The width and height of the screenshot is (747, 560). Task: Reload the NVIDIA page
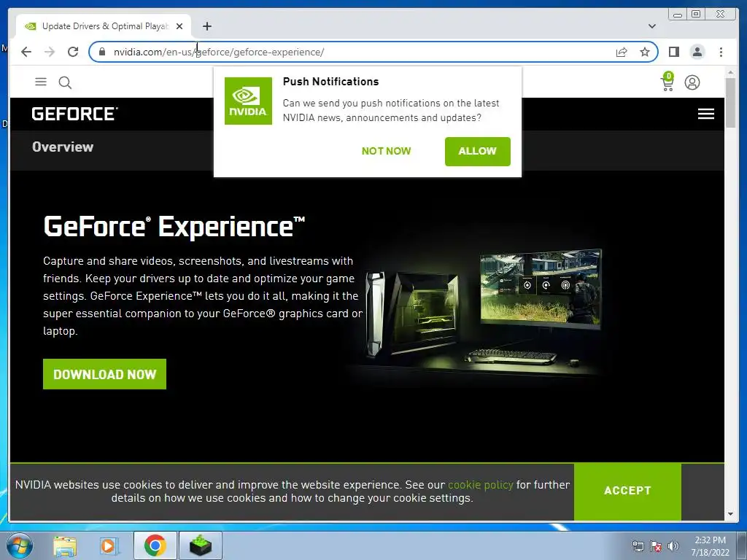[x=73, y=52]
